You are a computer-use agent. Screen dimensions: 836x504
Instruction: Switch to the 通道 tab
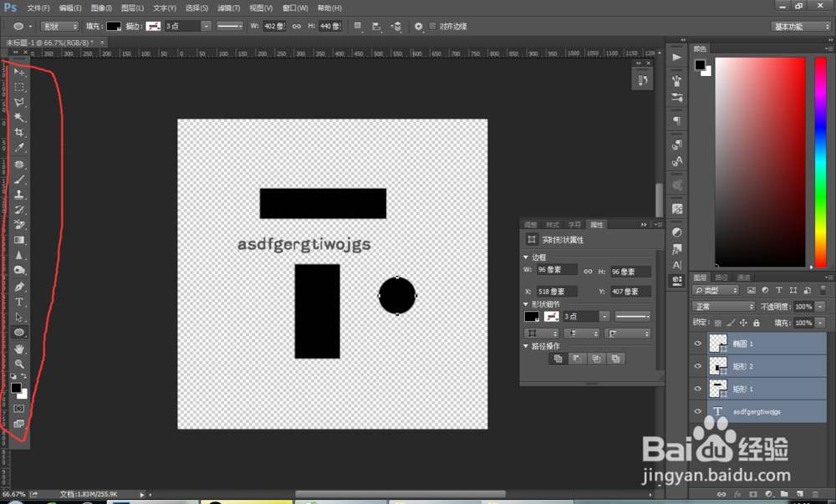743,277
